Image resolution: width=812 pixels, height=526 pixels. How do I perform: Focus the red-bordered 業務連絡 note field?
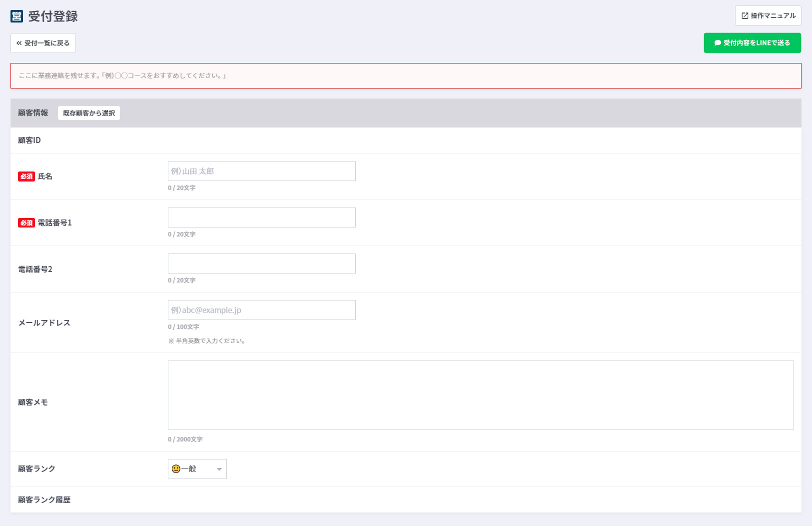406,76
